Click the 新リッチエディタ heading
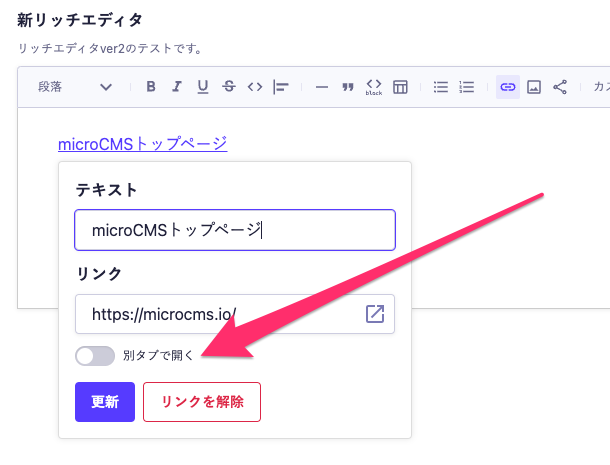 pyautogui.click(x=80, y=20)
